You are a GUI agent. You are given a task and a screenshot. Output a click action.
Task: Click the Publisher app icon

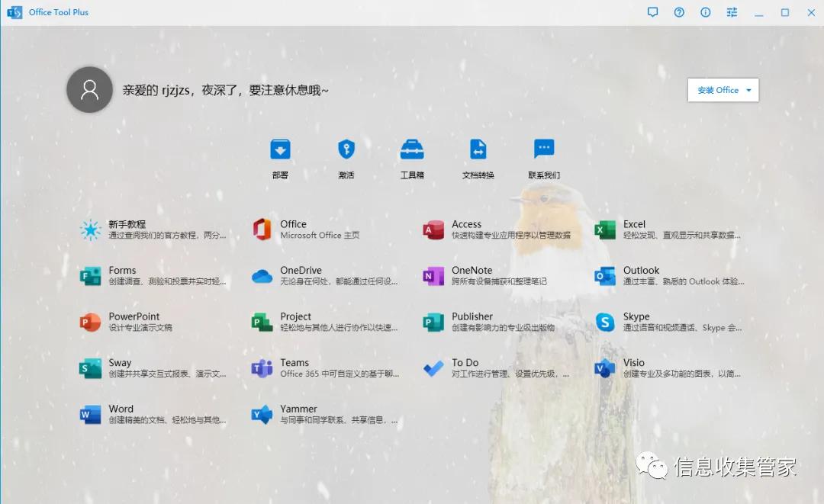(433, 323)
